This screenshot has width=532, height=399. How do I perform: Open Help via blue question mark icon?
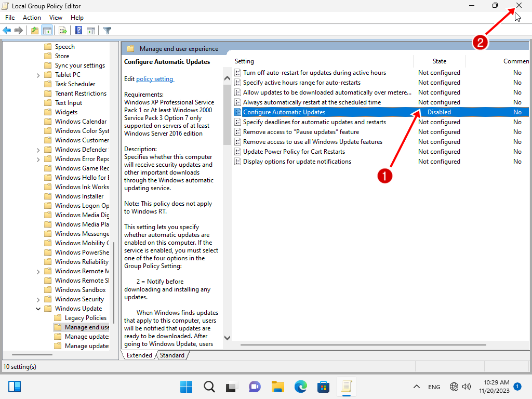pyautogui.click(x=78, y=31)
